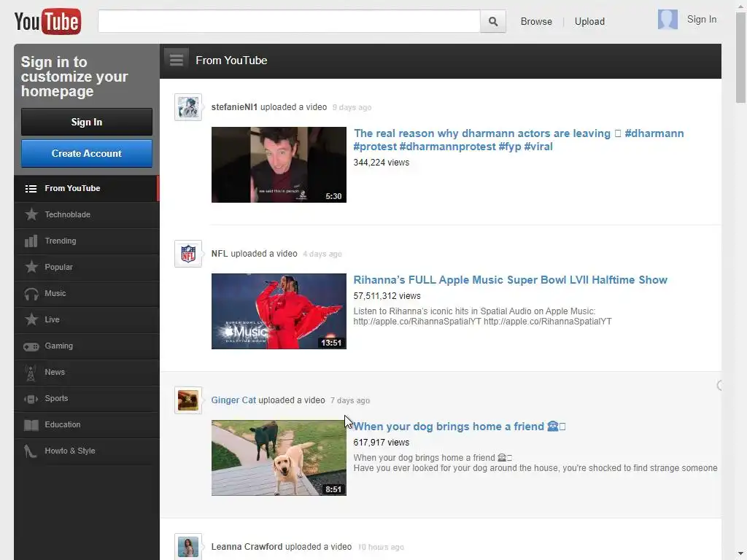Image resolution: width=747 pixels, height=560 pixels.
Task: Click the Trending bar chart icon
Action: click(x=31, y=241)
